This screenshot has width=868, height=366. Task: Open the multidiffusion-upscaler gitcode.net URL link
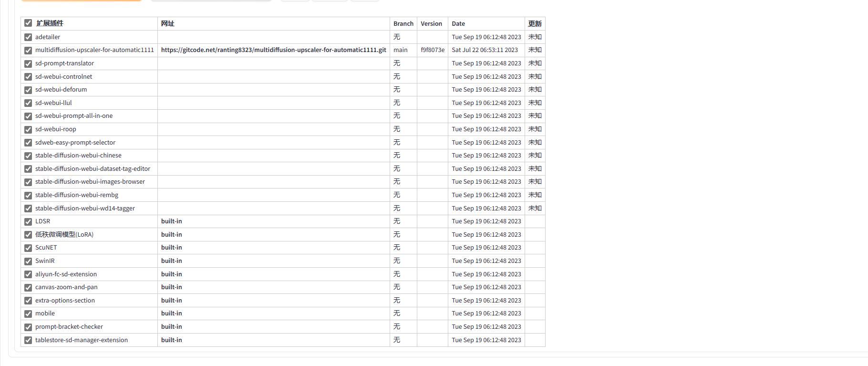(273, 50)
